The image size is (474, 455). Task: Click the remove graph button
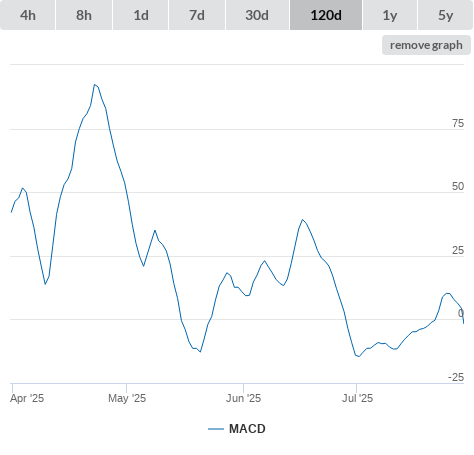click(x=426, y=45)
